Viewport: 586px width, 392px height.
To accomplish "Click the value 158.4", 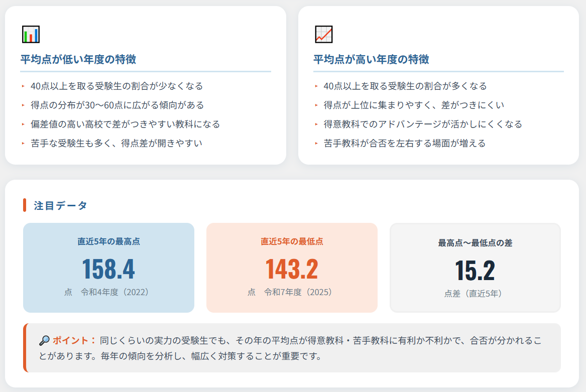I will click(x=108, y=269).
